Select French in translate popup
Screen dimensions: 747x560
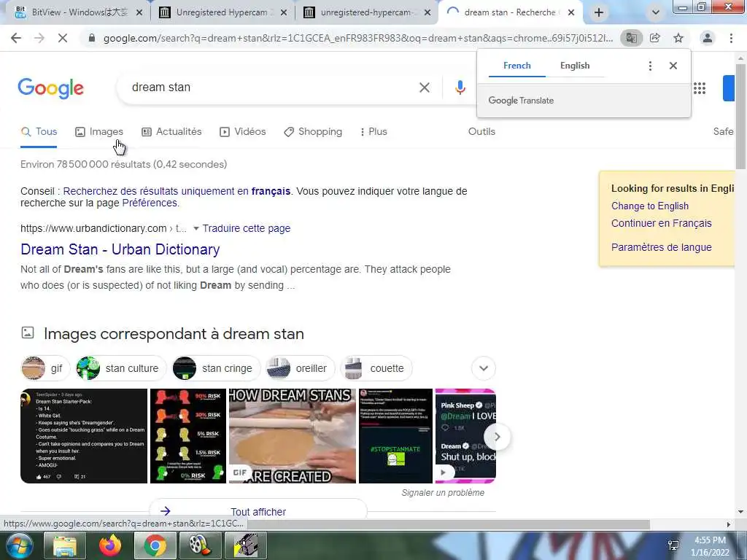517,66
